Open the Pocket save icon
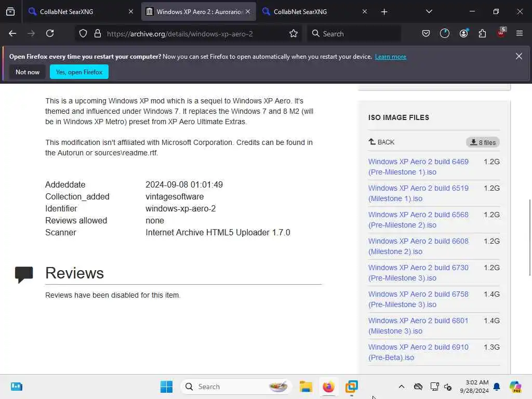Image resolution: width=532 pixels, height=399 pixels. pyautogui.click(x=426, y=34)
